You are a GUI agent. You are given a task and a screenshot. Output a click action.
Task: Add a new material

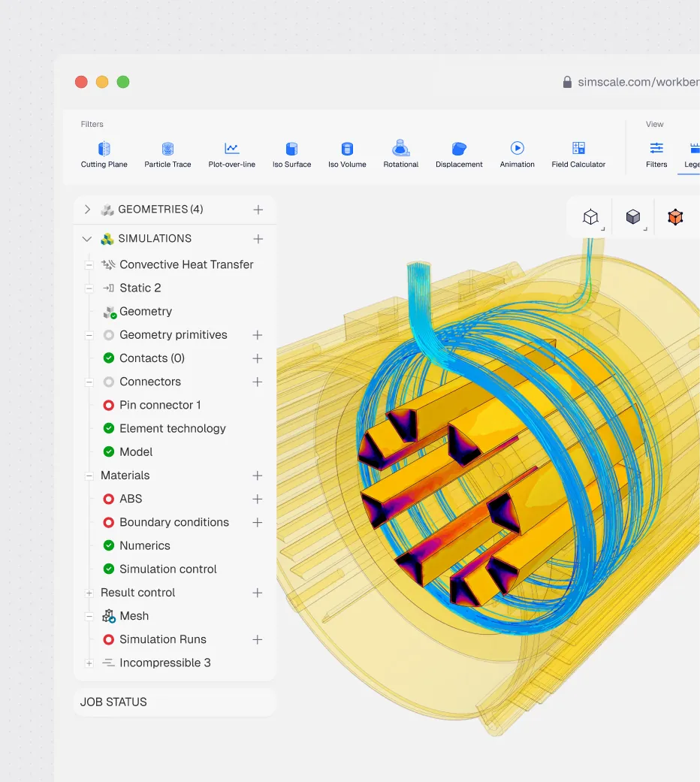pos(258,476)
